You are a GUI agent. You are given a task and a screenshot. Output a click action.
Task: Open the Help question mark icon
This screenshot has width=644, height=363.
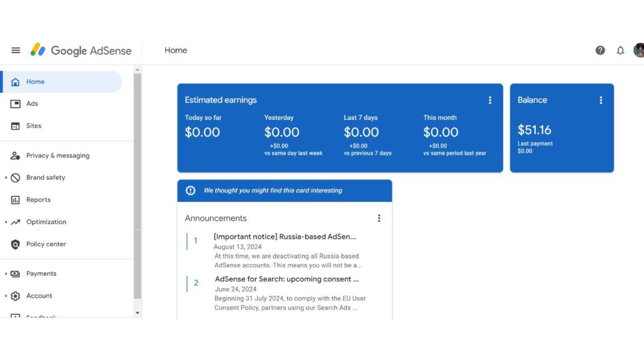point(600,50)
